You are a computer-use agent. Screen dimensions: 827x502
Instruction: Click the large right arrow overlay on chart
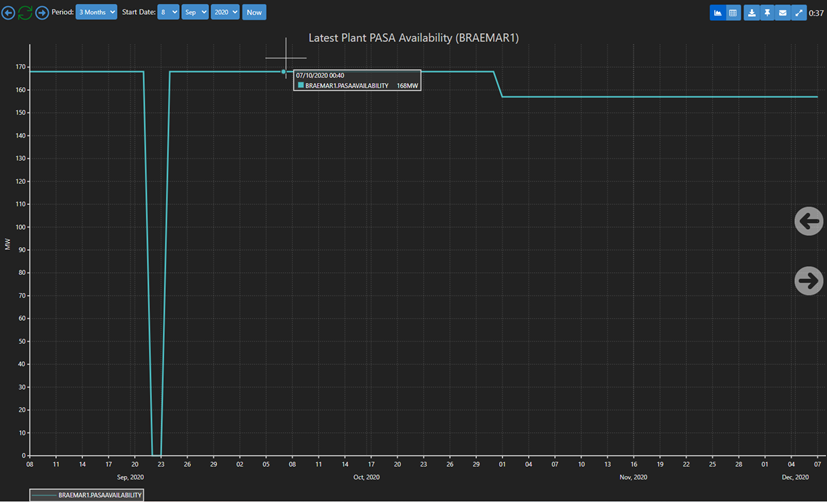point(808,281)
